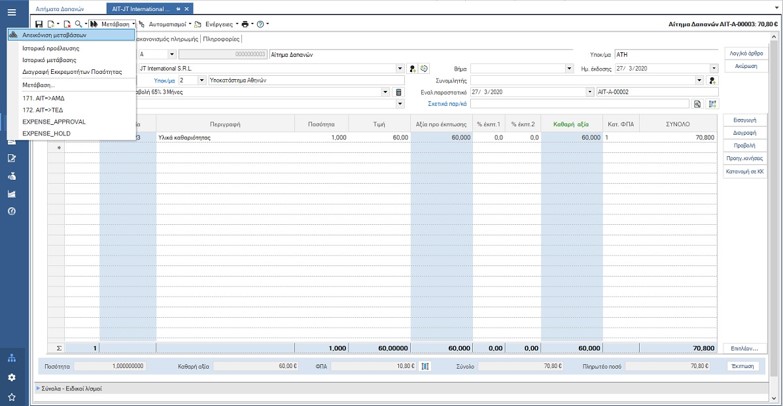
Task: Open the Ημ. έκδοσης date picker dropdown
Action: coord(714,68)
